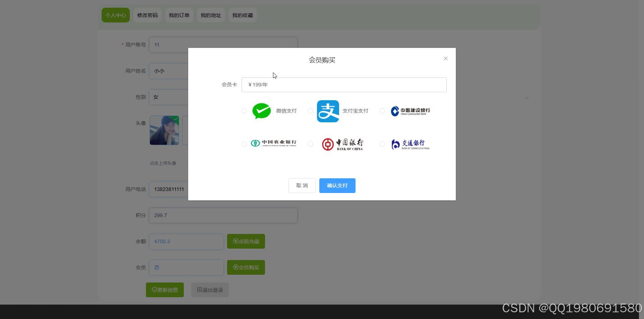Enable the 微信支付 radio button
Screen dimensions: 644x319
coord(244,111)
